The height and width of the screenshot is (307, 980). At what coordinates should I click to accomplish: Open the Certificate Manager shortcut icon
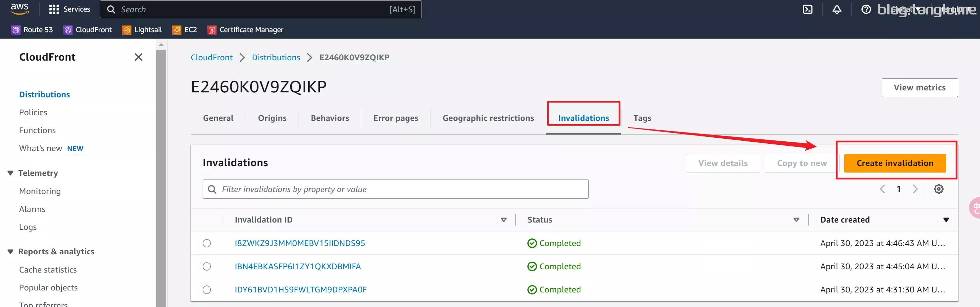click(212, 30)
